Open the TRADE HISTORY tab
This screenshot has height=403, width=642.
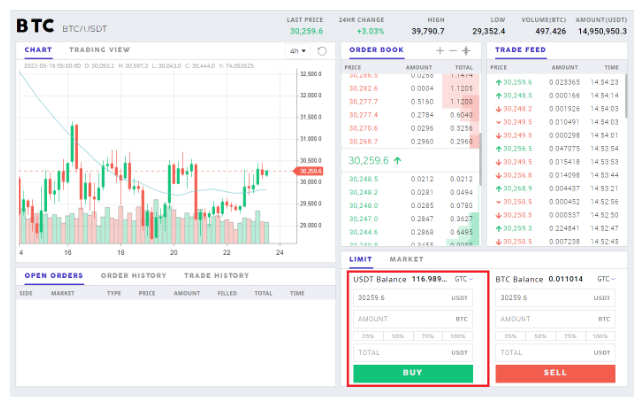(216, 276)
